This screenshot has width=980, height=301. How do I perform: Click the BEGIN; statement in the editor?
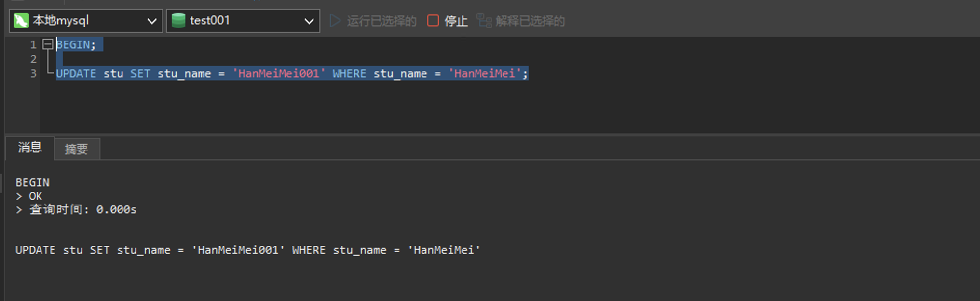pyautogui.click(x=76, y=45)
